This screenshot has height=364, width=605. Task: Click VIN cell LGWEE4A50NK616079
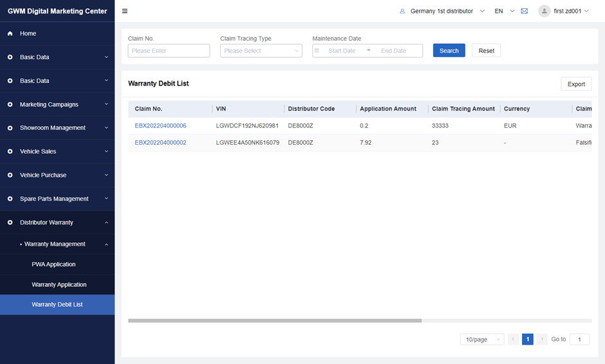(x=248, y=143)
